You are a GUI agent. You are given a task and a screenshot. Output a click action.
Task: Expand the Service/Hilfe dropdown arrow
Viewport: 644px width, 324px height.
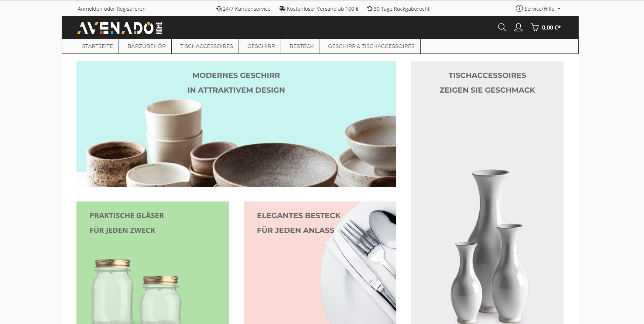(559, 8)
